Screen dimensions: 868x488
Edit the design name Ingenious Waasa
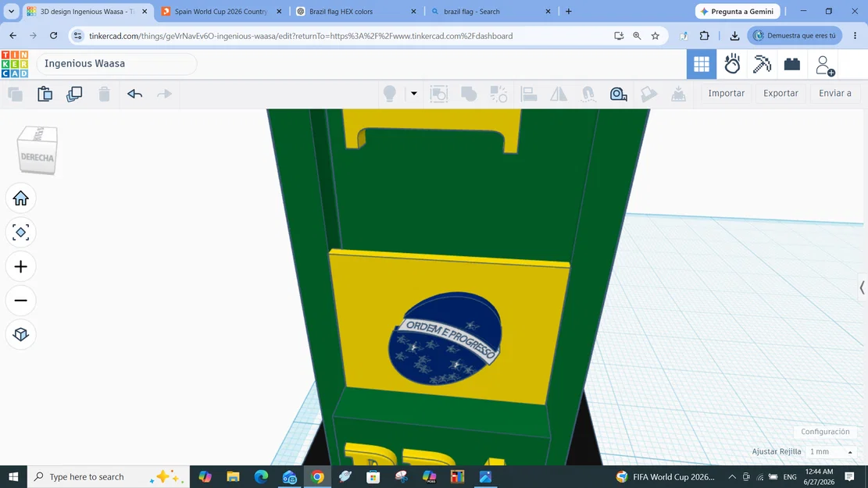click(117, 63)
